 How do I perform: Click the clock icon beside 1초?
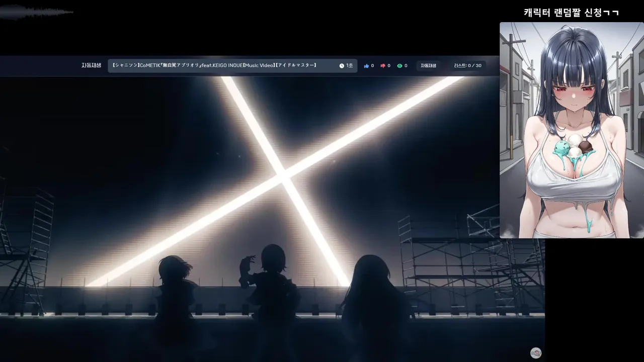[x=342, y=66]
